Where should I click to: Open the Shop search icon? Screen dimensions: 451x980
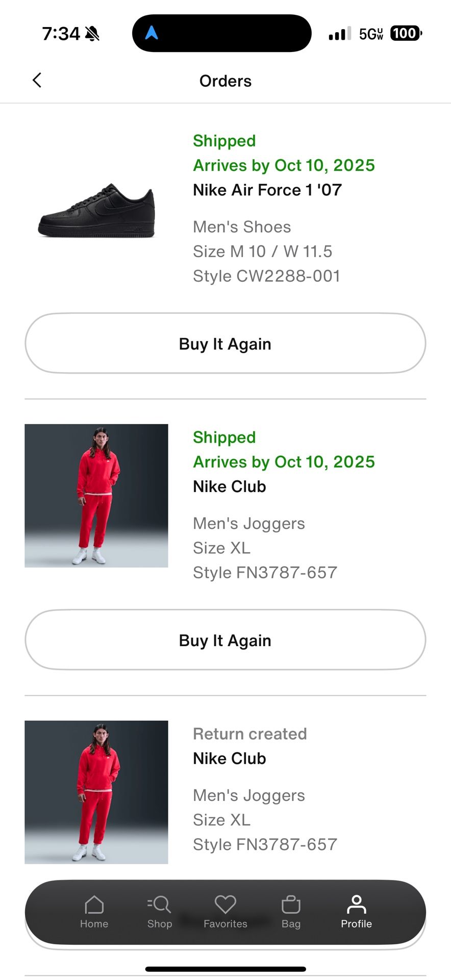[x=160, y=905]
